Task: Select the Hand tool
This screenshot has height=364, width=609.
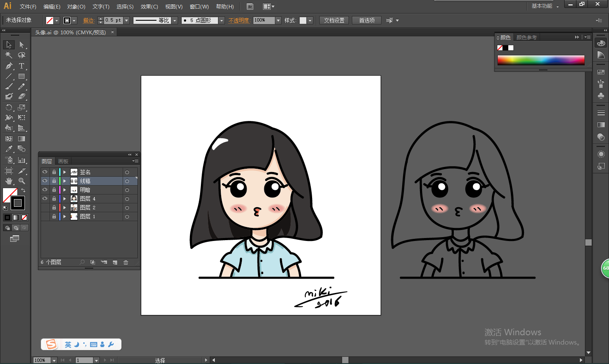Action: pos(9,181)
